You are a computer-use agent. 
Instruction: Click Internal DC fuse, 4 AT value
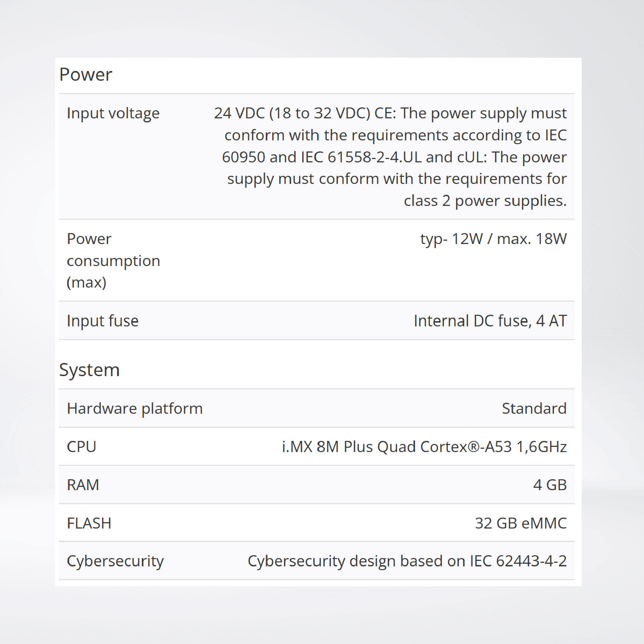pyautogui.click(x=490, y=321)
